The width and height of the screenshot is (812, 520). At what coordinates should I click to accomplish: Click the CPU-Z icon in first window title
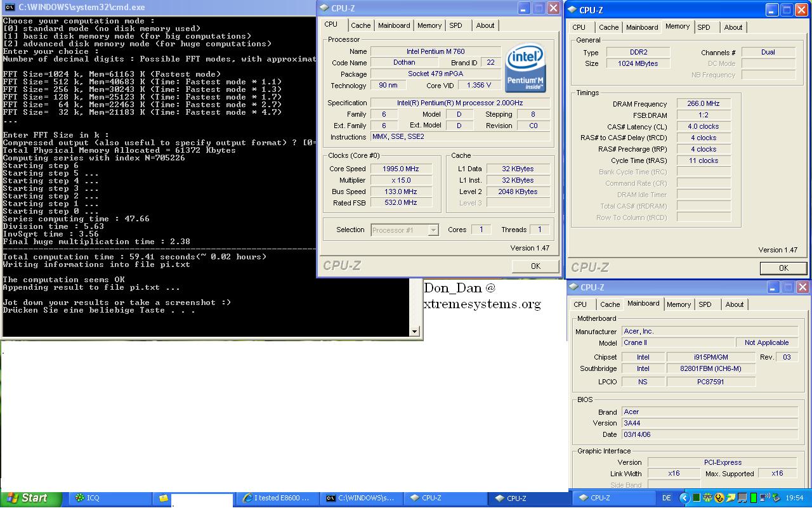tap(324, 8)
